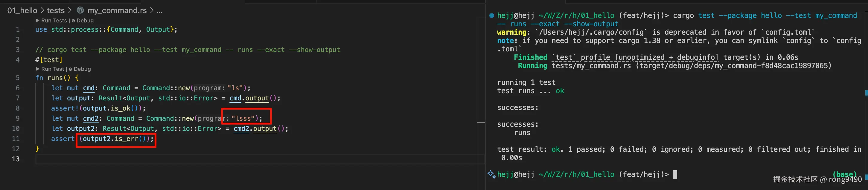
Task: Expand the breadcrumb ellipsis symbol list
Action: point(159,10)
